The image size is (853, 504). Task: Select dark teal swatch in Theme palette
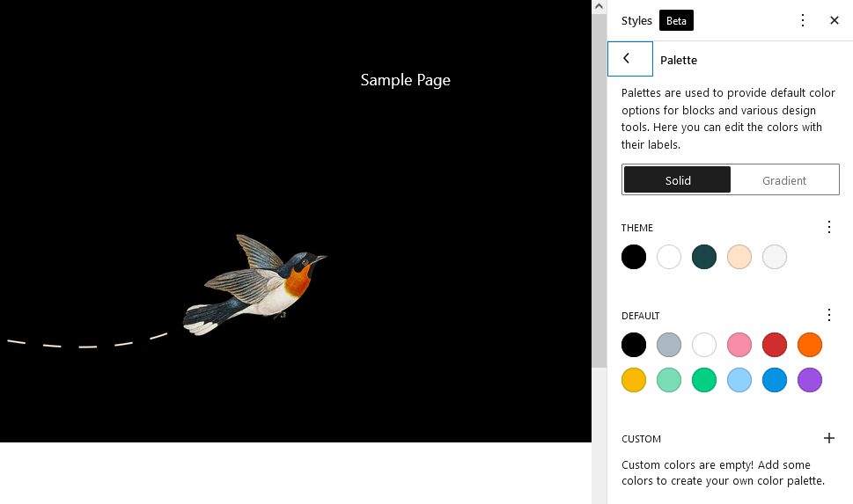coord(704,257)
